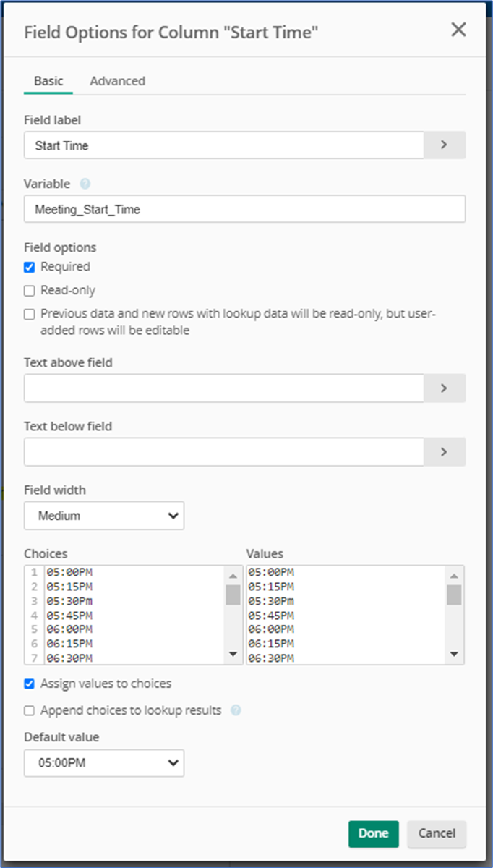Click arrow button beside Text below field
This screenshot has height=868, width=493.
tap(444, 451)
